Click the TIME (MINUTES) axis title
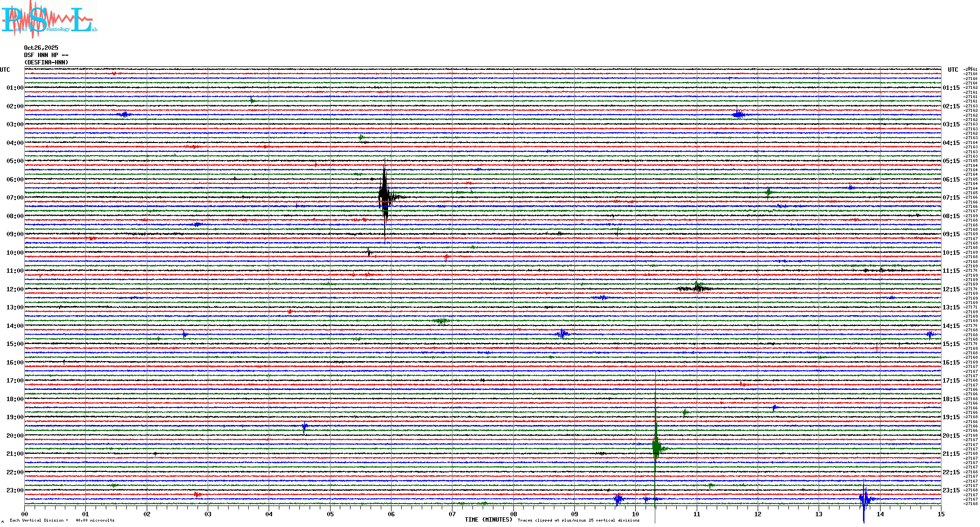This screenshot has width=980, height=527. click(489, 520)
